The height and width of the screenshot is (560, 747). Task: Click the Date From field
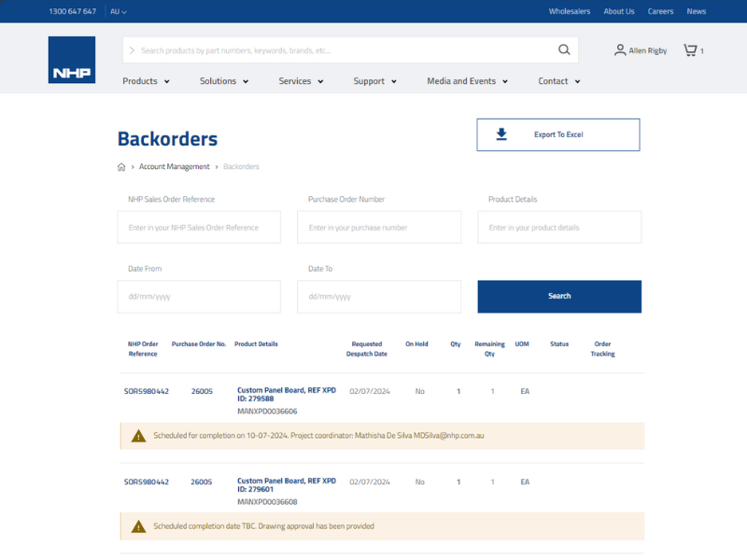click(199, 296)
